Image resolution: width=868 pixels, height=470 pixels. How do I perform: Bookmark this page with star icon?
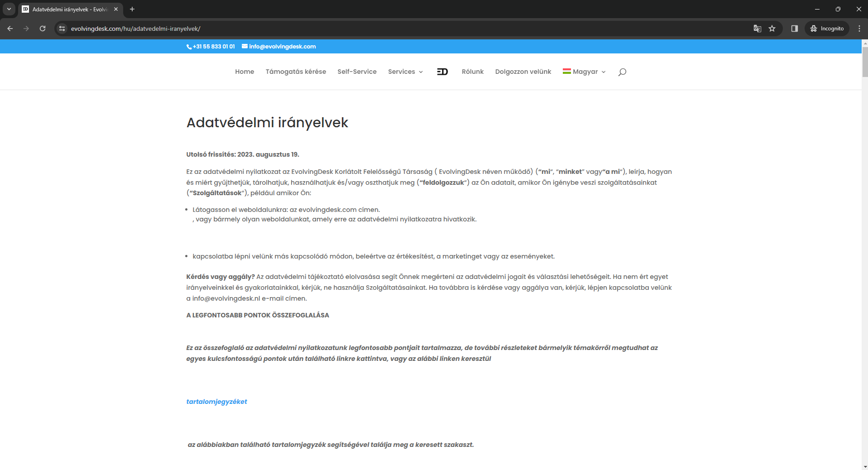772,29
